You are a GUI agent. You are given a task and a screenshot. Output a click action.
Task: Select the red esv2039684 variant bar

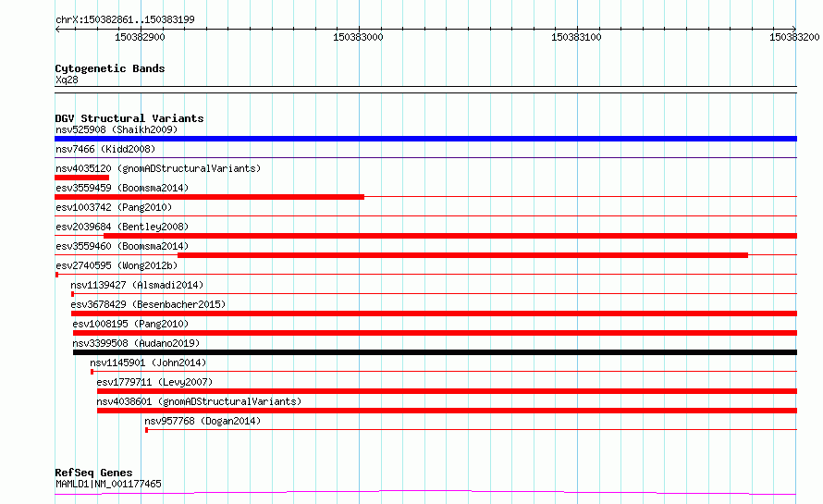click(x=450, y=236)
